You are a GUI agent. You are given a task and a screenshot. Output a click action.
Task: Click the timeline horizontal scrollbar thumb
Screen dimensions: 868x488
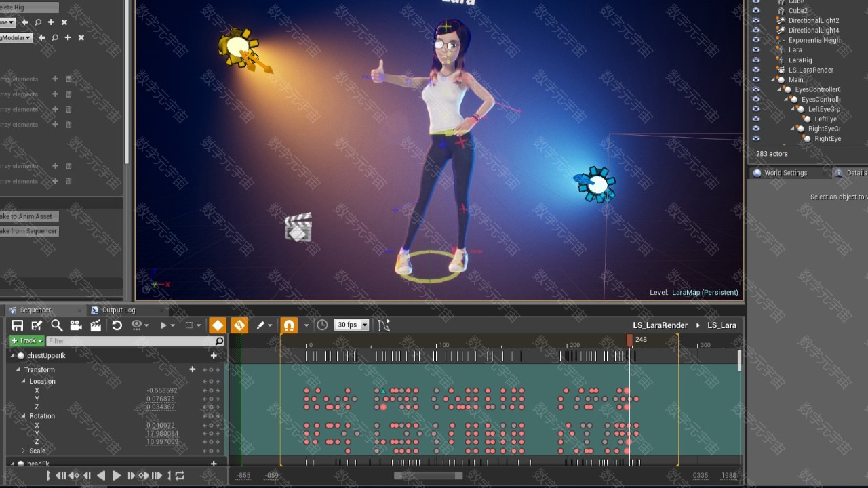[x=429, y=476]
